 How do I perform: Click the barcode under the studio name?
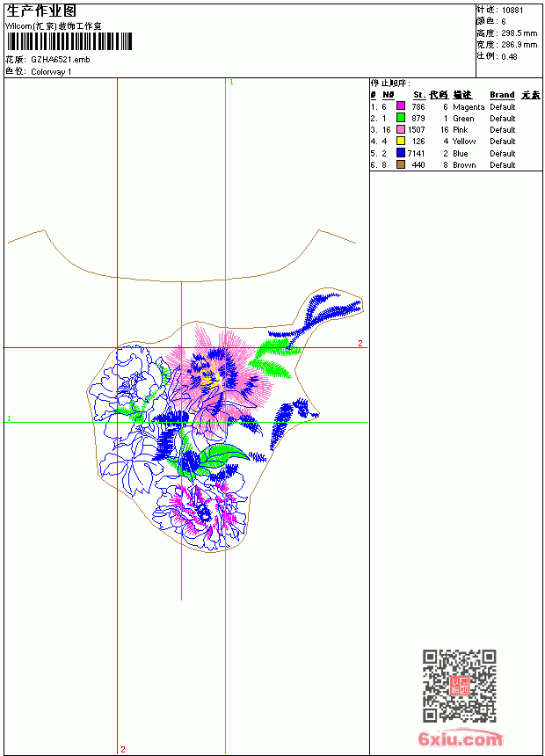click(69, 41)
